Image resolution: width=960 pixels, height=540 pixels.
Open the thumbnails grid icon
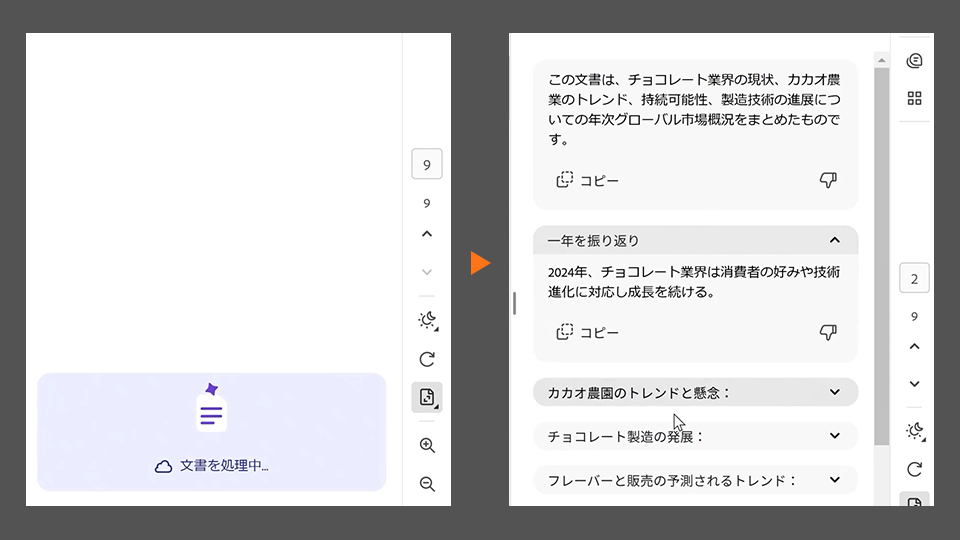click(914, 98)
